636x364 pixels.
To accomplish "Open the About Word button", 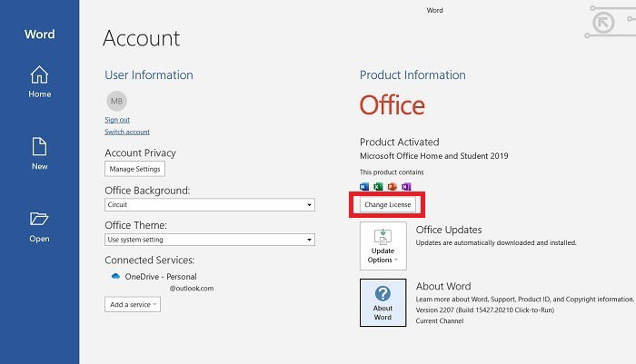I will click(383, 302).
